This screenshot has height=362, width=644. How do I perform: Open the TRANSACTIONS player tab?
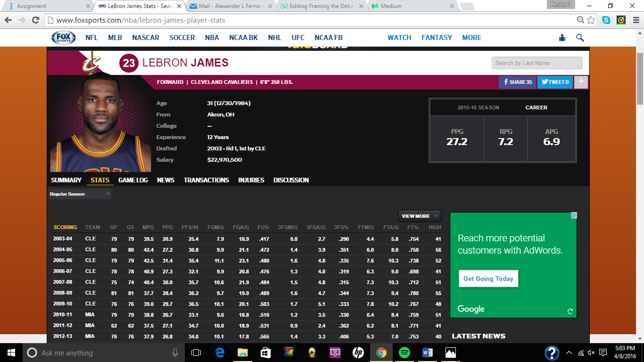point(206,180)
